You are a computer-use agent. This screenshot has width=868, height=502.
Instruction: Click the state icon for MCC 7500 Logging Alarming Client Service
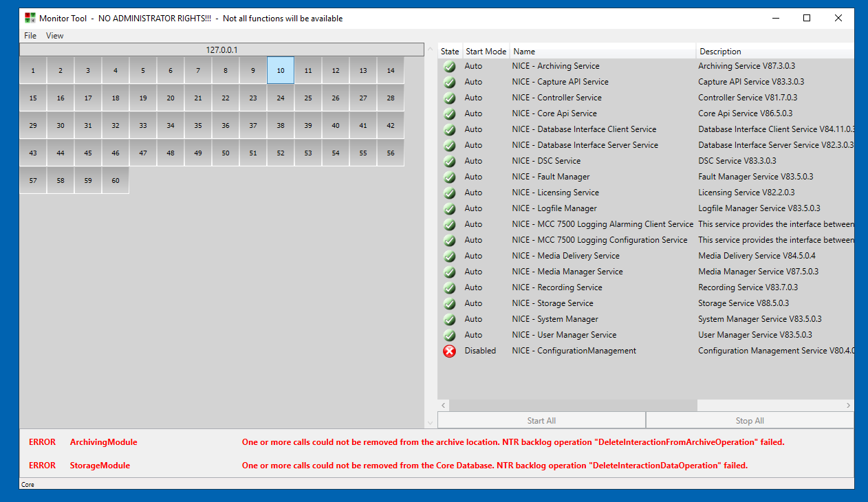click(449, 225)
